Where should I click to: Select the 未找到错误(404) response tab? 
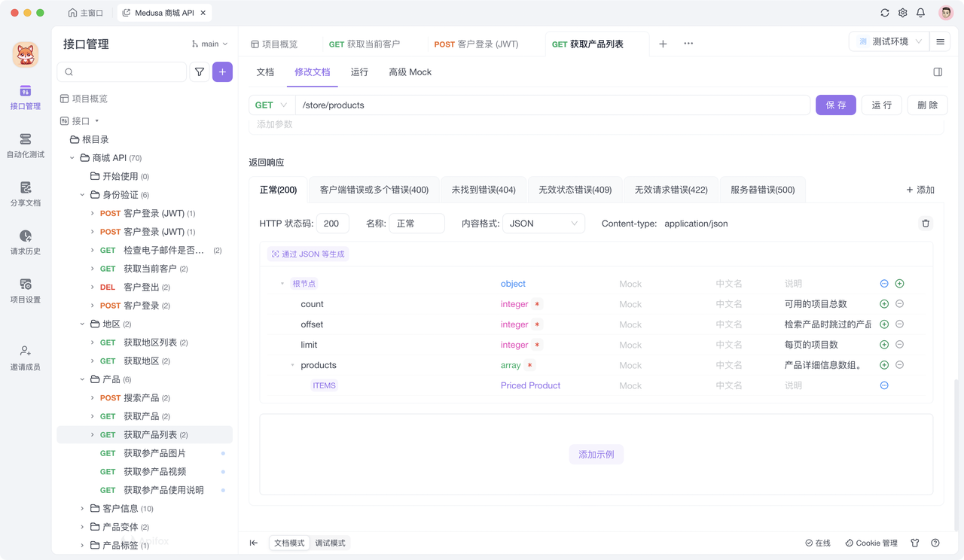[484, 190]
